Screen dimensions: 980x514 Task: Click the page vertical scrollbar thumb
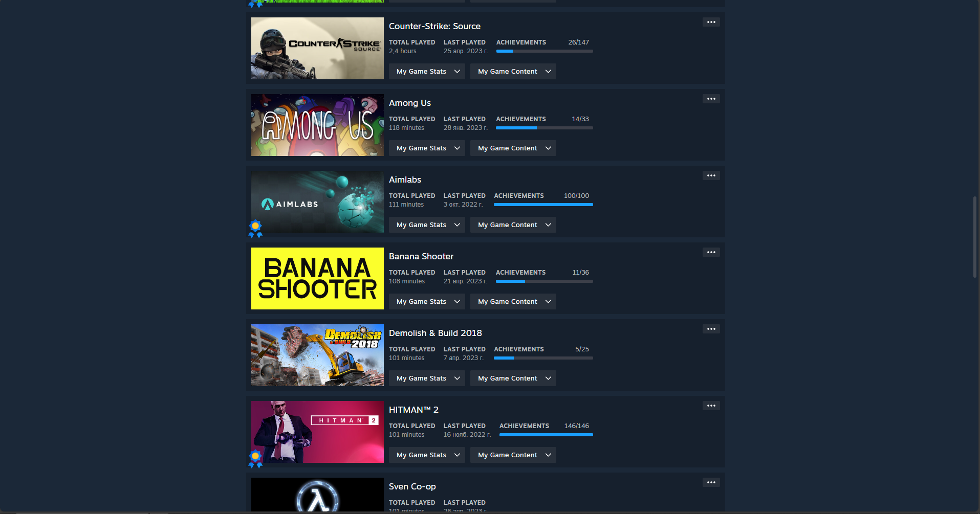975,237
